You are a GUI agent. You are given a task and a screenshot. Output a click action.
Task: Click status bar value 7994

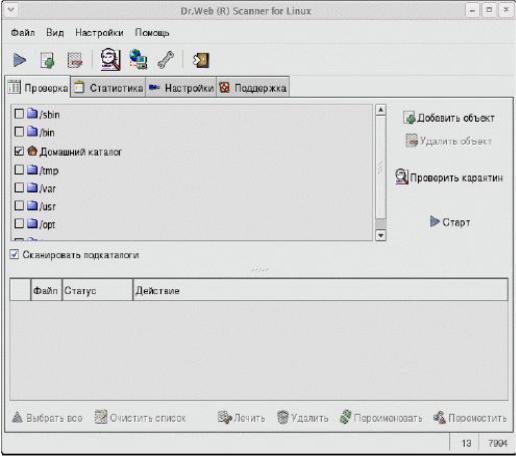498,443
